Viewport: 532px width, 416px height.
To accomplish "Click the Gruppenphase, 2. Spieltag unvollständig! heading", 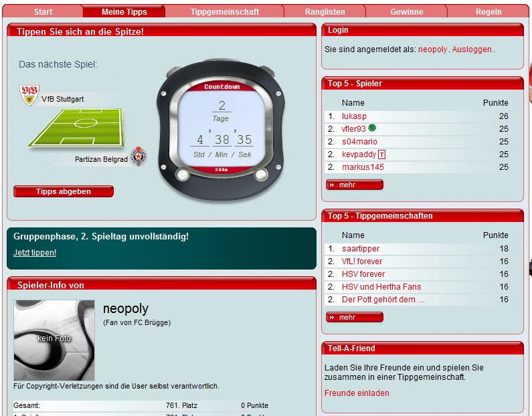I will 101,237.
